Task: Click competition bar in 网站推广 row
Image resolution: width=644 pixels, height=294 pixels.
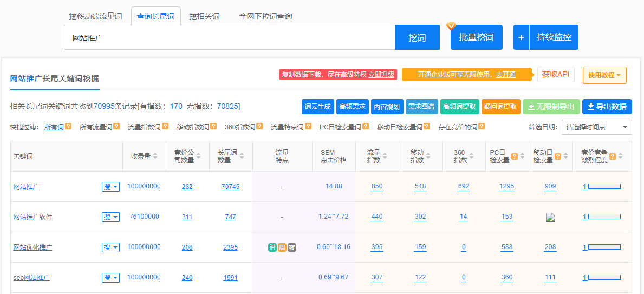Action: point(604,186)
